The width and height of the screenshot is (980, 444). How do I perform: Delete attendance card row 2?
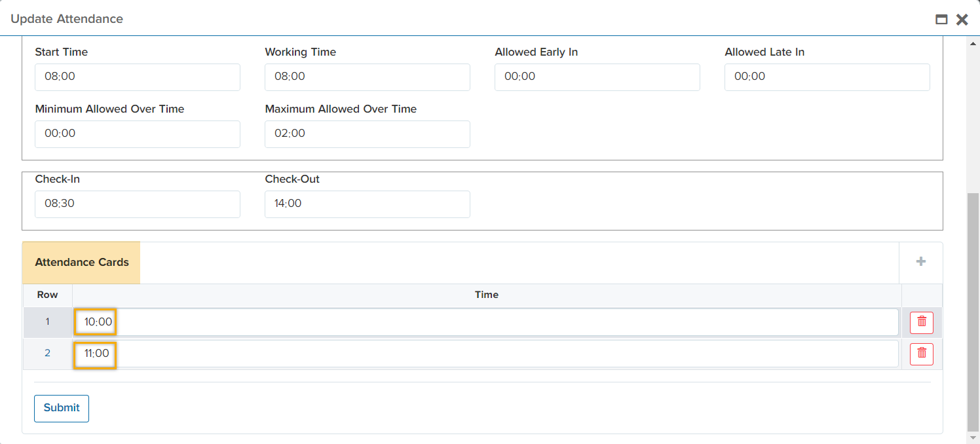tap(921, 354)
